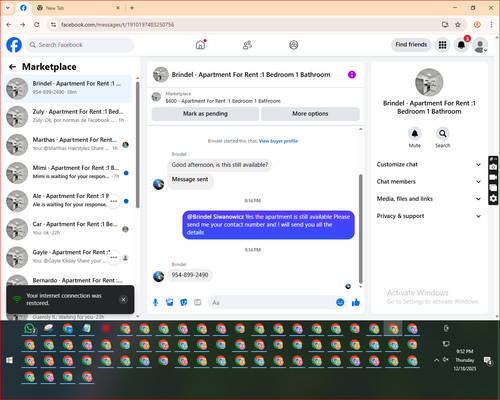Screen dimensions: 500x400
Task: Expand Media, files and links section
Action: point(429,199)
